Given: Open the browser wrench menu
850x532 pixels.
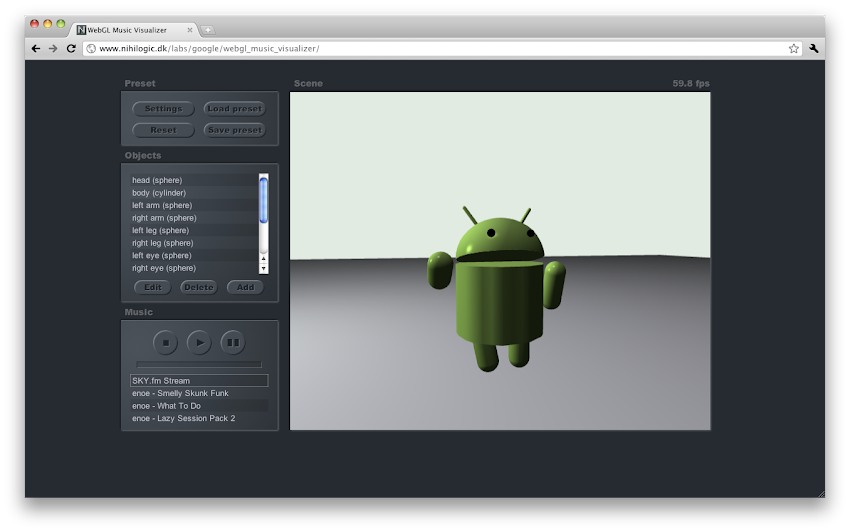Looking at the screenshot, I should pos(814,48).
